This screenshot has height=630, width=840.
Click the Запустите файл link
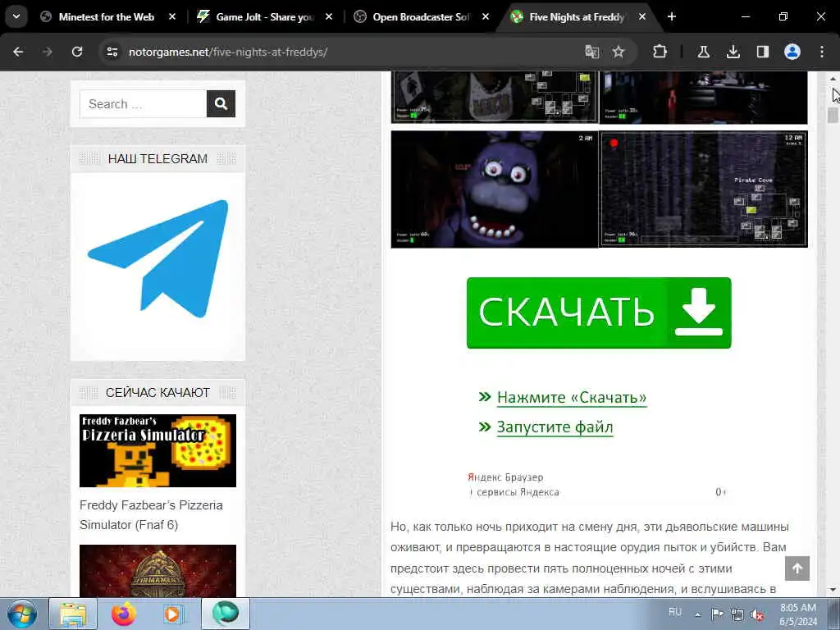tap(555, 427)
